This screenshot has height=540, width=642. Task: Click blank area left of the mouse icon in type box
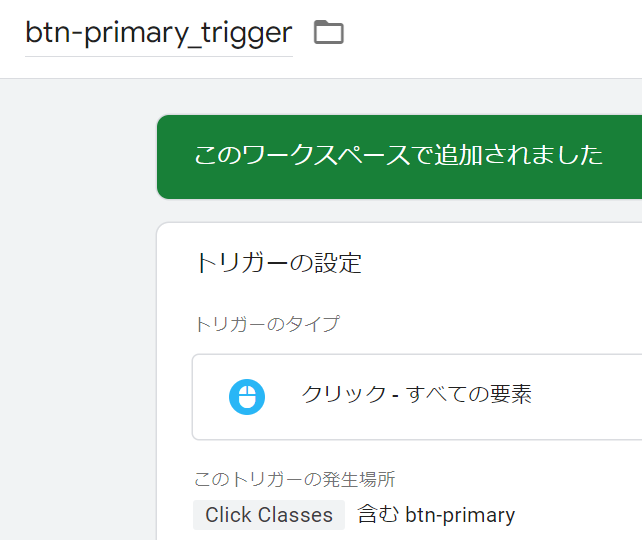(208, 397)
